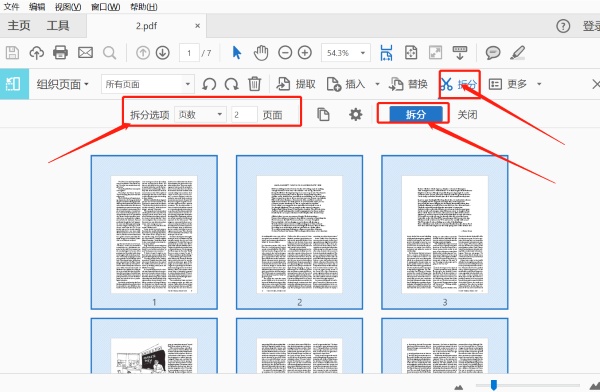Click the current page number field

click(189, 53)
